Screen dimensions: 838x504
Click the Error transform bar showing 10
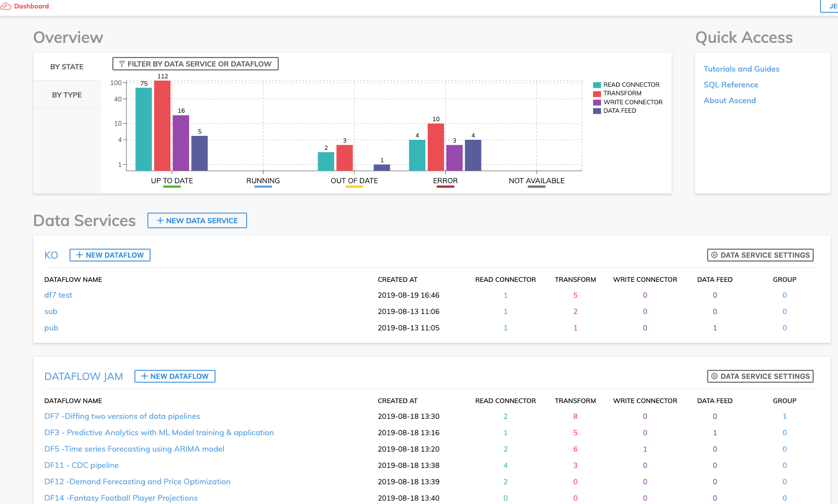436,147
